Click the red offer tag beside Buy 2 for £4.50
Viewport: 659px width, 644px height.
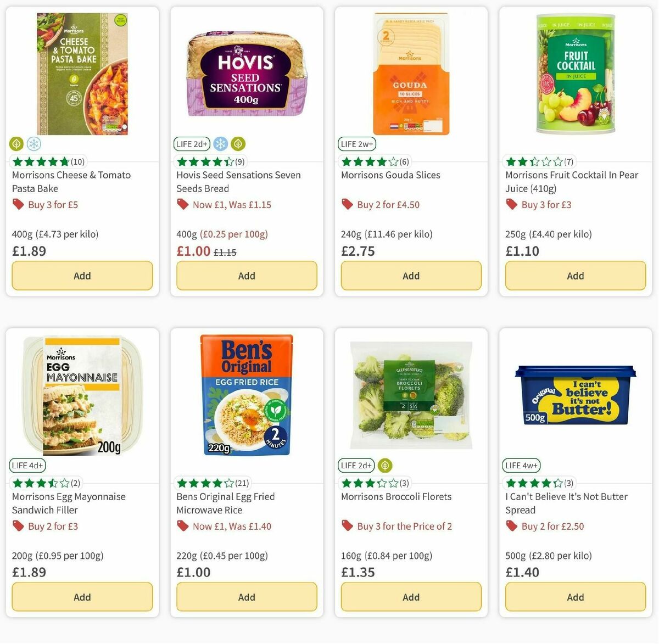click(x=347, y=204)
